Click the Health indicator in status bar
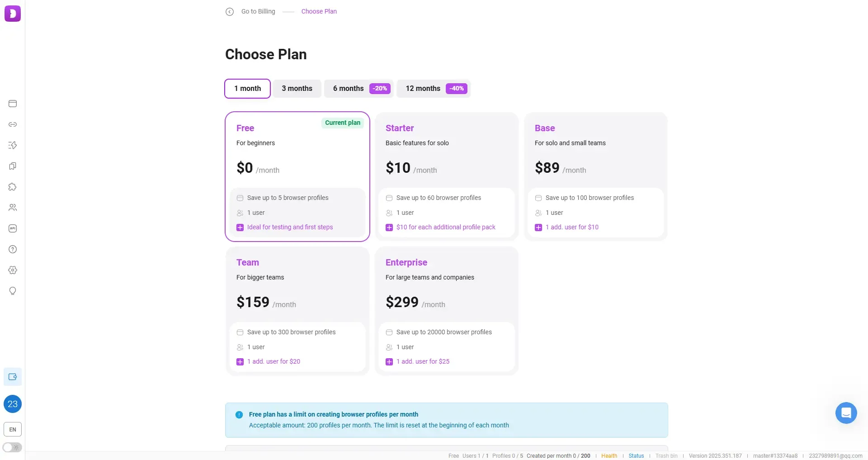The height and width of the screenshot is (460, 868). click(x=609, y=455)
